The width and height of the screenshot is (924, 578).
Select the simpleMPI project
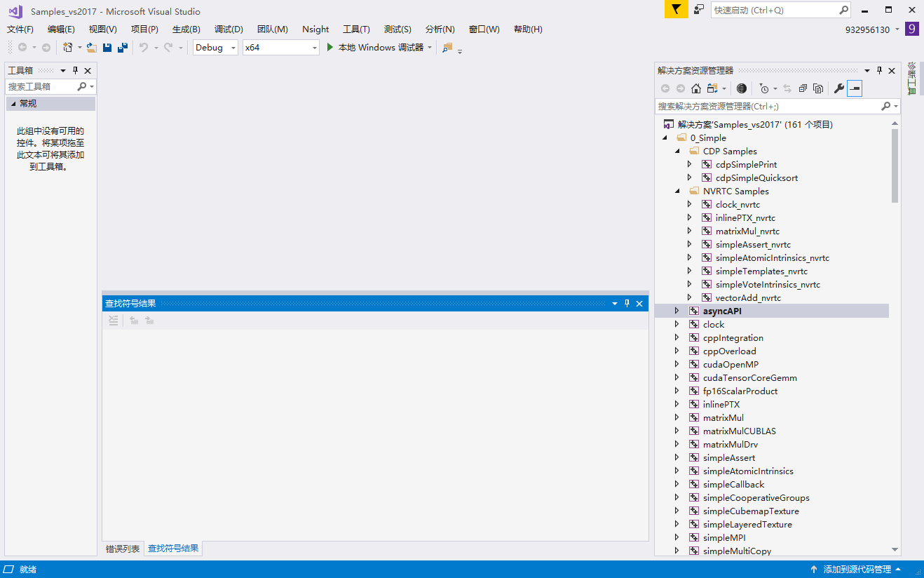[x=724, y=538]
